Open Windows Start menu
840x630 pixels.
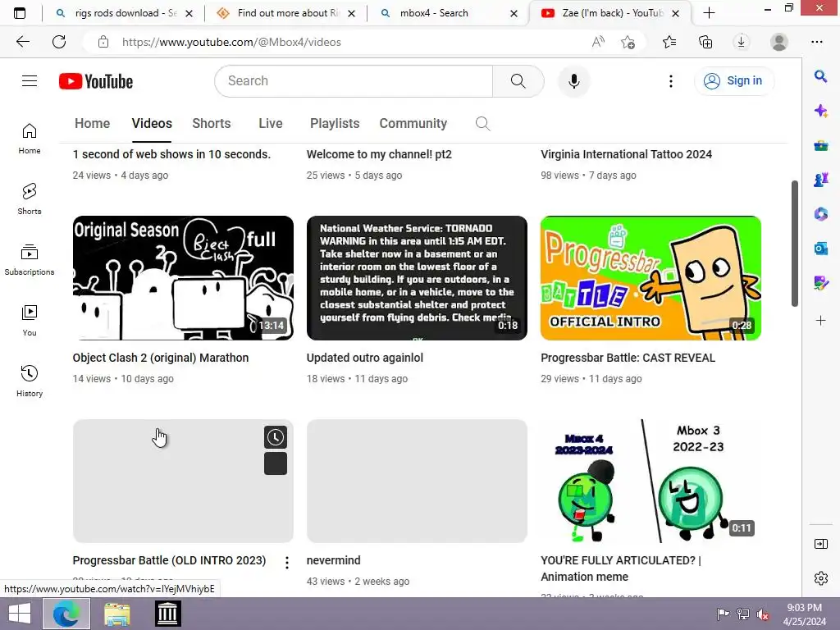point(20,614)
